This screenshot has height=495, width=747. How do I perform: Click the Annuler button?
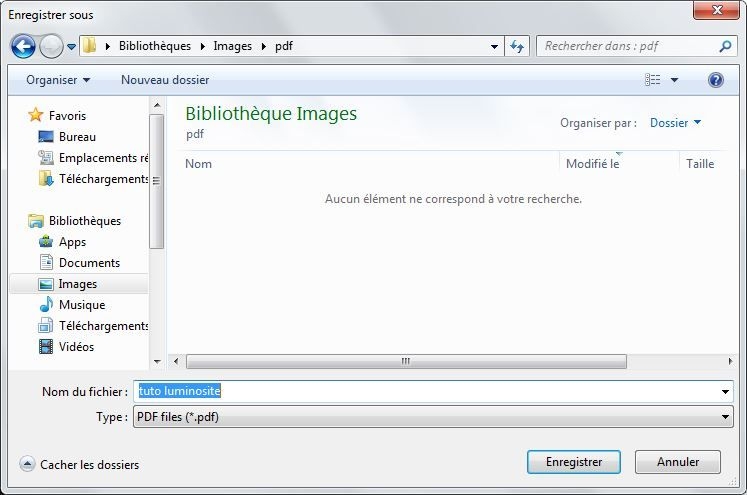[677, 462]
